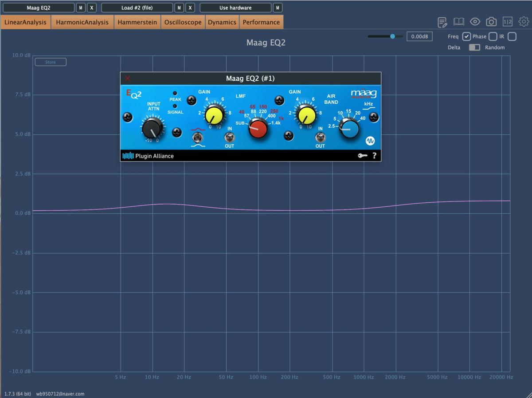Open the Use hardware selector
The image size is (532, 398).
pos(235,8)
